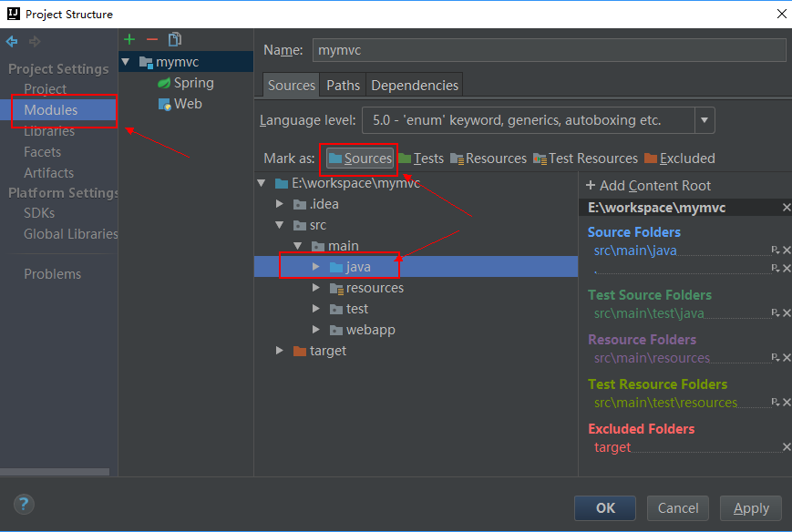Switch to the Paths tab
Image resolution: width=792 pixels, height=532 pixels.
343,86
